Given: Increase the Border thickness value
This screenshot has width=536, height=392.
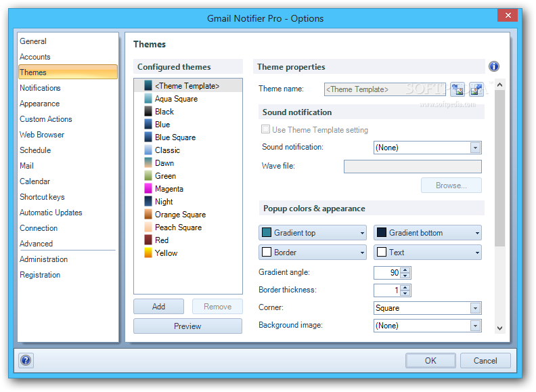Looking at the screenshot, I should (405, 288).
